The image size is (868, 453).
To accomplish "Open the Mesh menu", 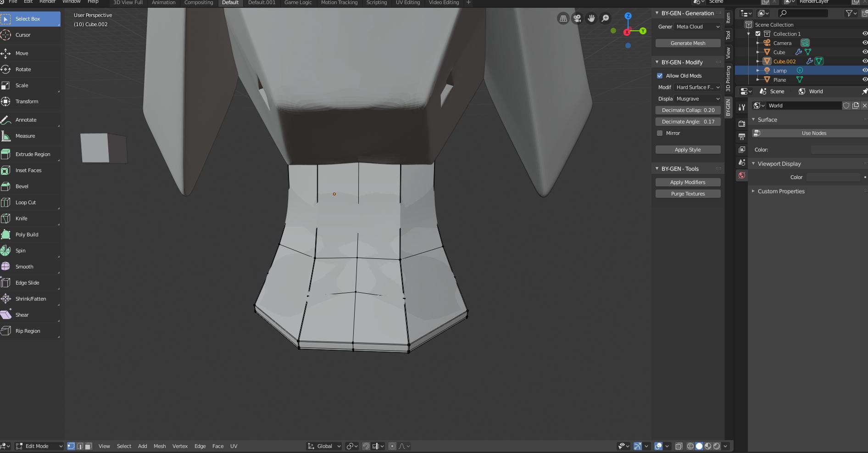I will [x=160, y=446].
